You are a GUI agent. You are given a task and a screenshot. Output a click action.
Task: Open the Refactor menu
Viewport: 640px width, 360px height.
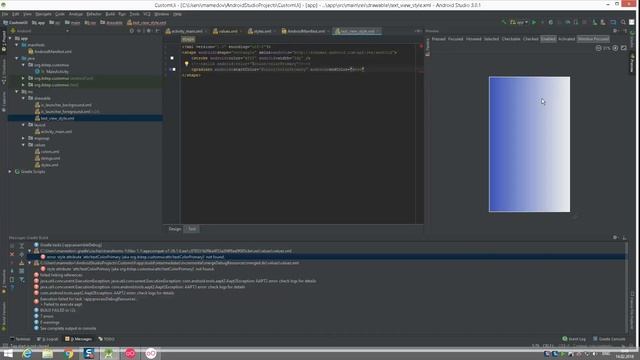pos(93,14)
